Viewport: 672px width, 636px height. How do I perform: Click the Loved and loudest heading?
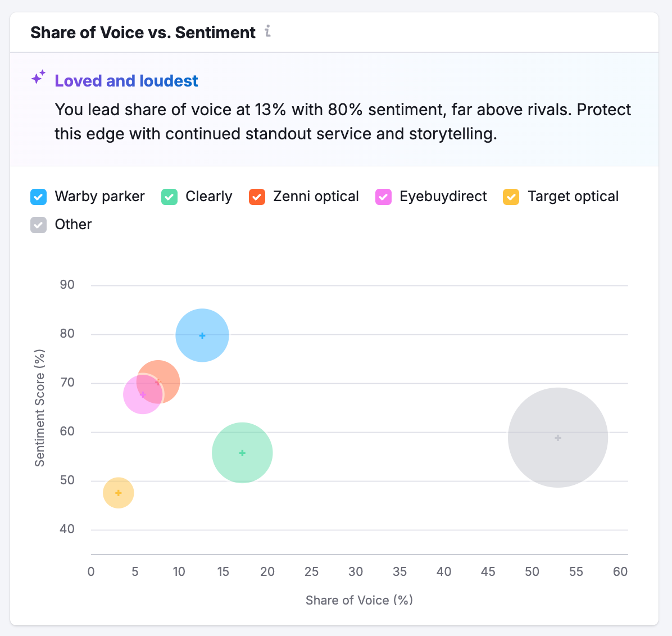coord(126,81)
